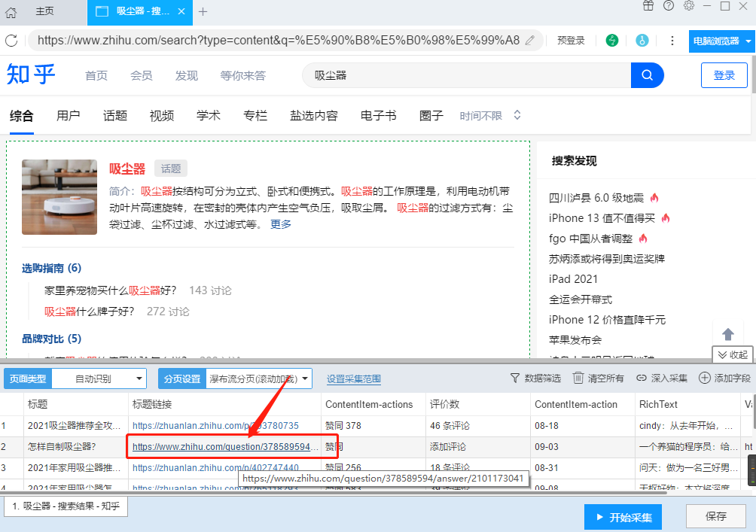The image size is (756, 532).
Task: Click the 品牌对比 (5) heading
Action: [52, 339]
